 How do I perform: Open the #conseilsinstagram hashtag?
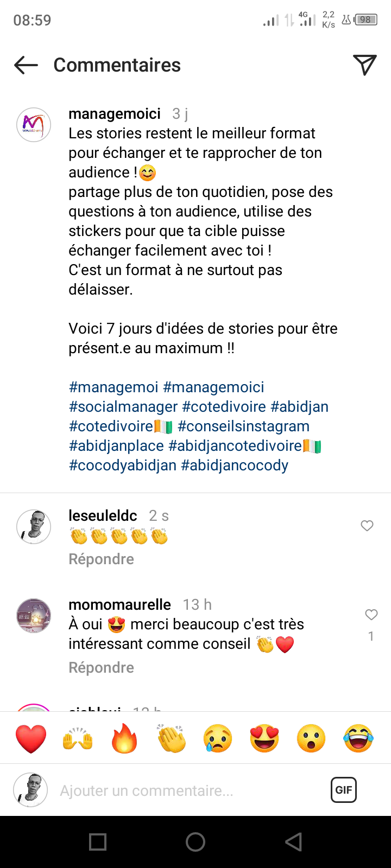[243, 426]
